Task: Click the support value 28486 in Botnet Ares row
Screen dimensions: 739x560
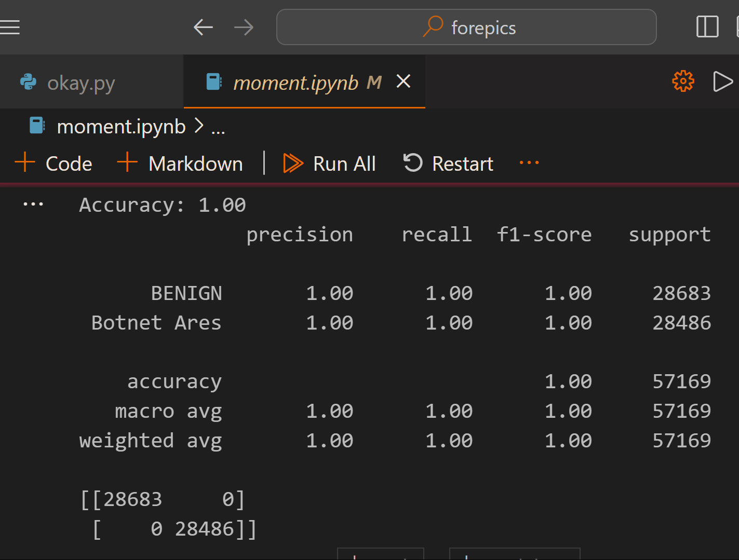Action: (681, 323)
